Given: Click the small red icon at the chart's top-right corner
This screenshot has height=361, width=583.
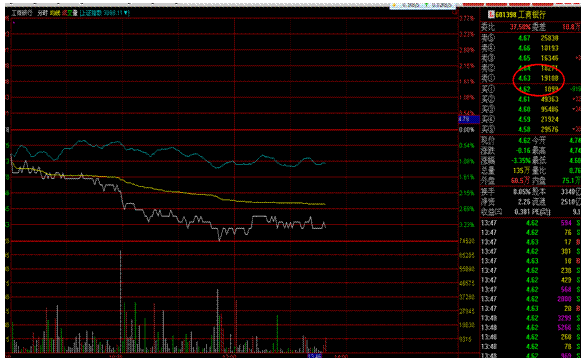Looking at the screenshot, I should (x=455, y=13).
